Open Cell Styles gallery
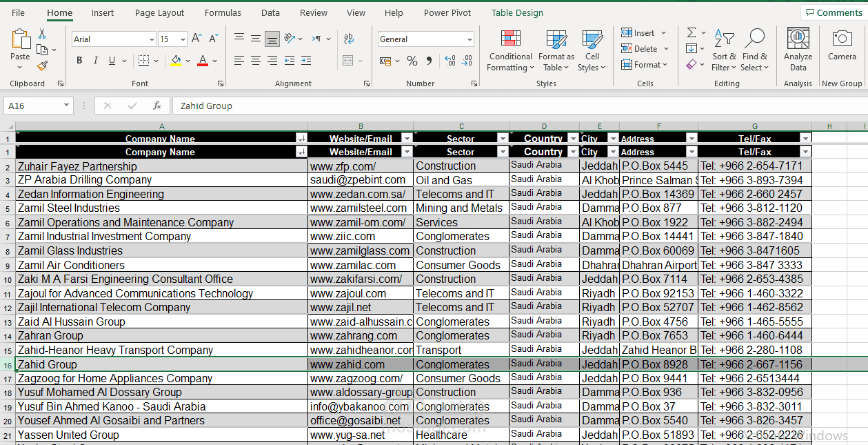The height and width of the screenshot is (445, 868). [x=592, y=50]
